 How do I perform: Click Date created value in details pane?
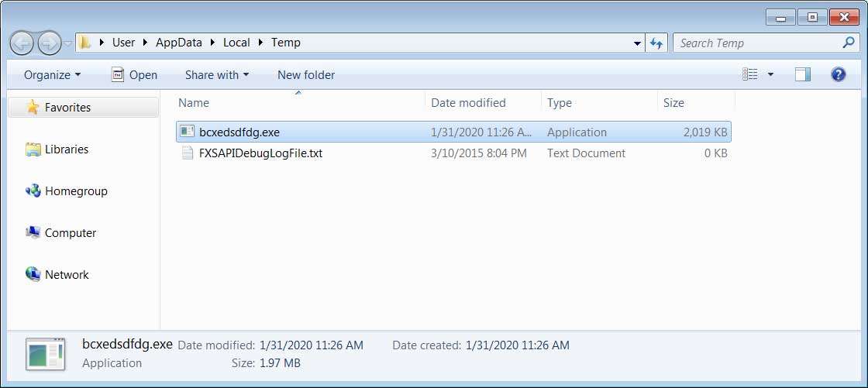[x=517, y=345]
